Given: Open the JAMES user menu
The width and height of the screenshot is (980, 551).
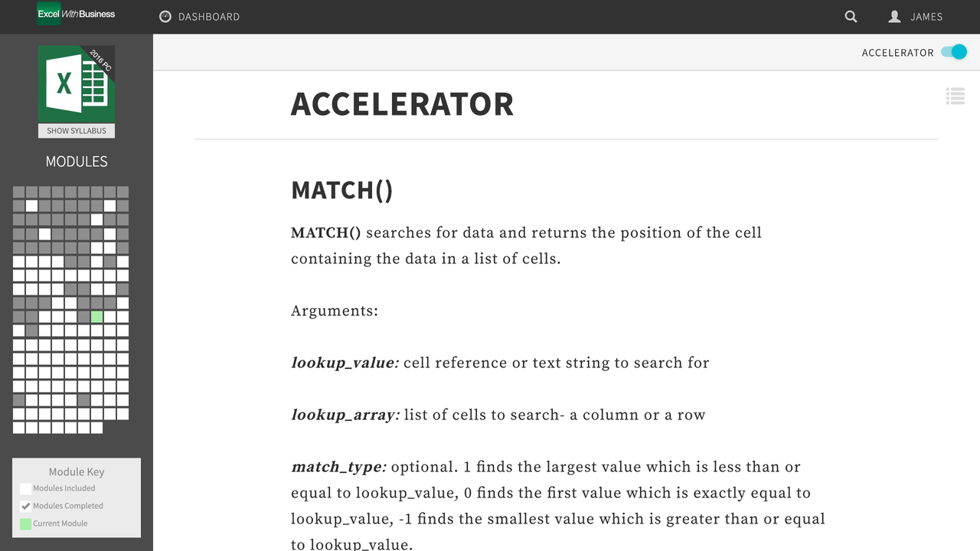Looking at the screenshot, I should (x=926, y=16).
